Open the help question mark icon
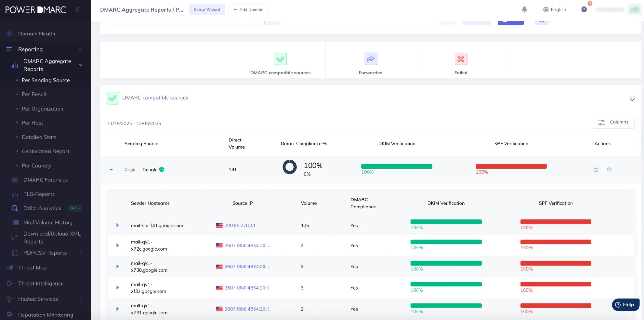This screenshot has width=644, height=320. point(584,9)
